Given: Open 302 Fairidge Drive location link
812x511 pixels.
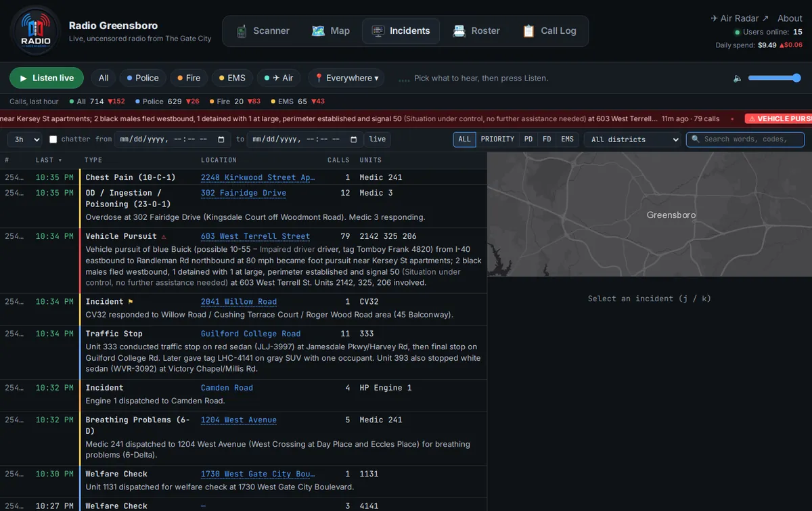Looking at the screenshot, I should coord(244,193).
